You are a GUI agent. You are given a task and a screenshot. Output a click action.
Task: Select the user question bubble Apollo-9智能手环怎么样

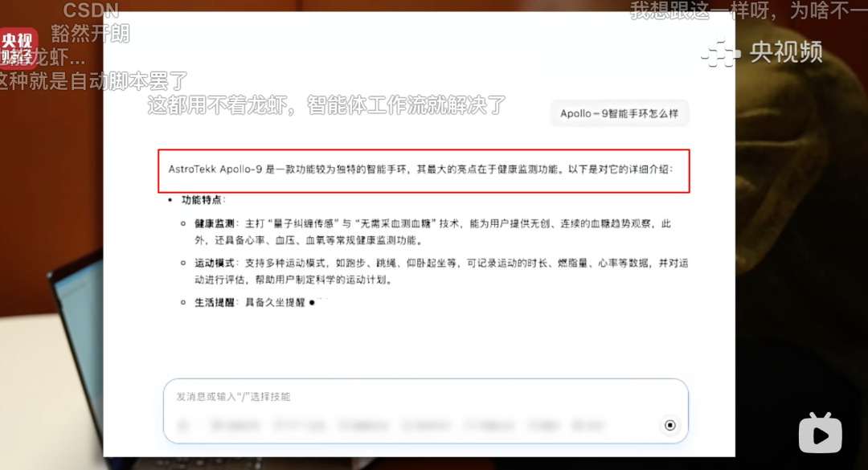tap(619, 113)
